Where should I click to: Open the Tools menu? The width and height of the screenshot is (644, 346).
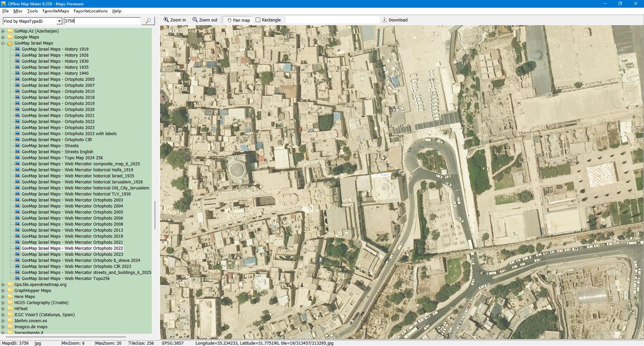pos(33,11)
